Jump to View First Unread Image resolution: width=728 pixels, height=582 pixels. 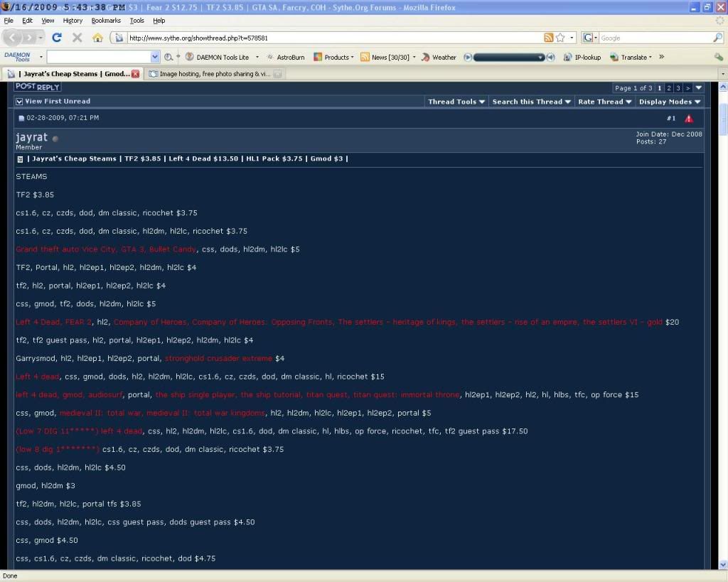click(x=58, y=101)
